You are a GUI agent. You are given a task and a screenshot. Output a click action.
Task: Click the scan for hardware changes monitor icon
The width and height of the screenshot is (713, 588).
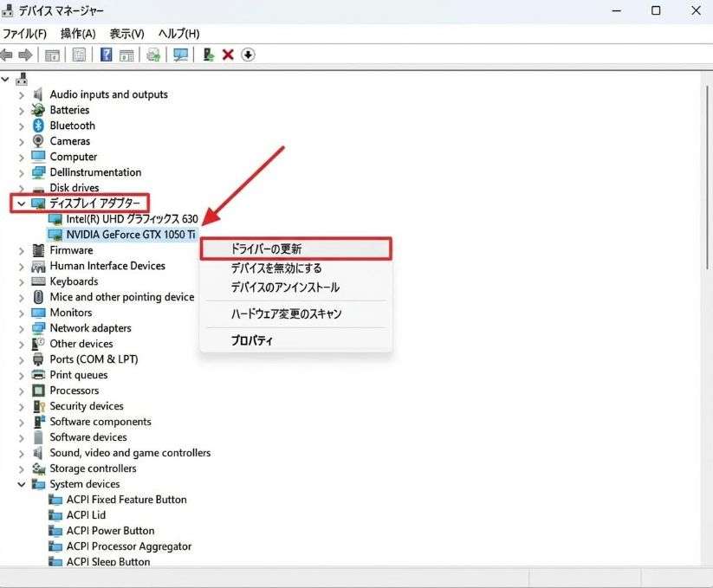pyautogui.click(x=180, y=55)
